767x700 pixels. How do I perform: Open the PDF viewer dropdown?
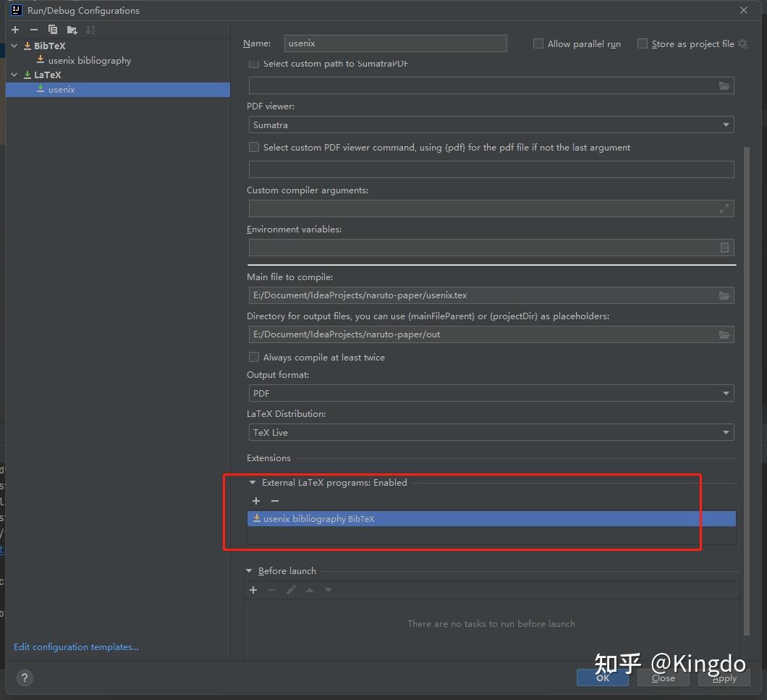(x=725, y=125)
